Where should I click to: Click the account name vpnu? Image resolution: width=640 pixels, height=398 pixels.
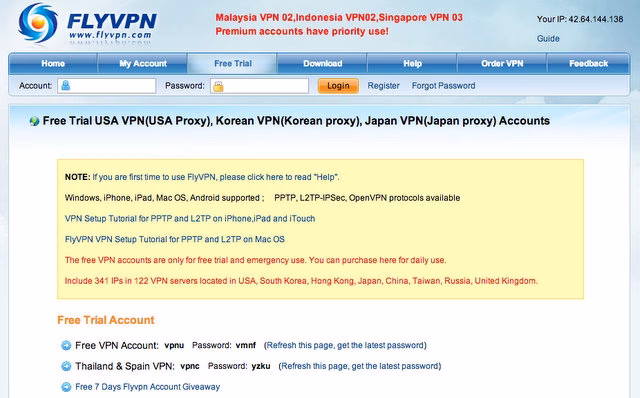(x=174, y=345)
